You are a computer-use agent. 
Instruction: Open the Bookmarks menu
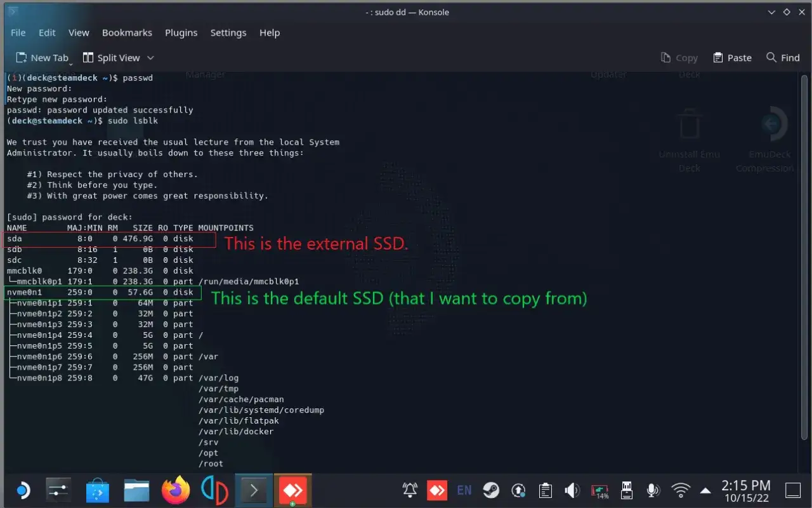(127, 32)
